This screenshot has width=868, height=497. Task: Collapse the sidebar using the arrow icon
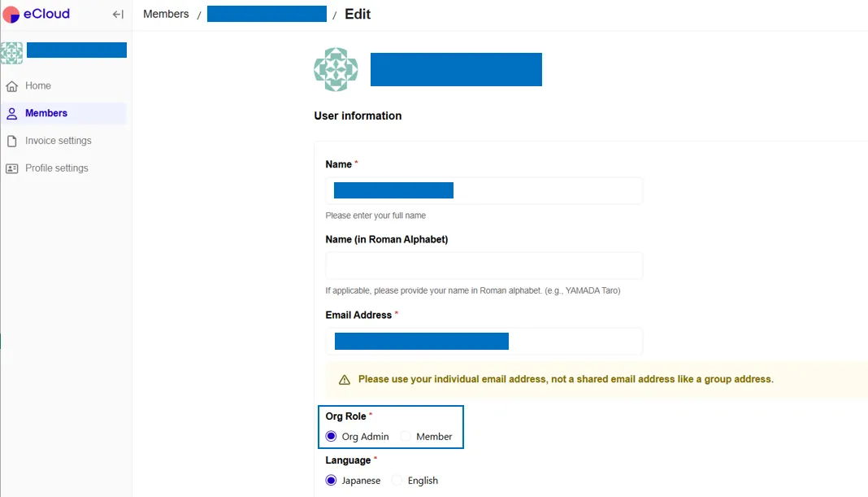tap(117, 14)
